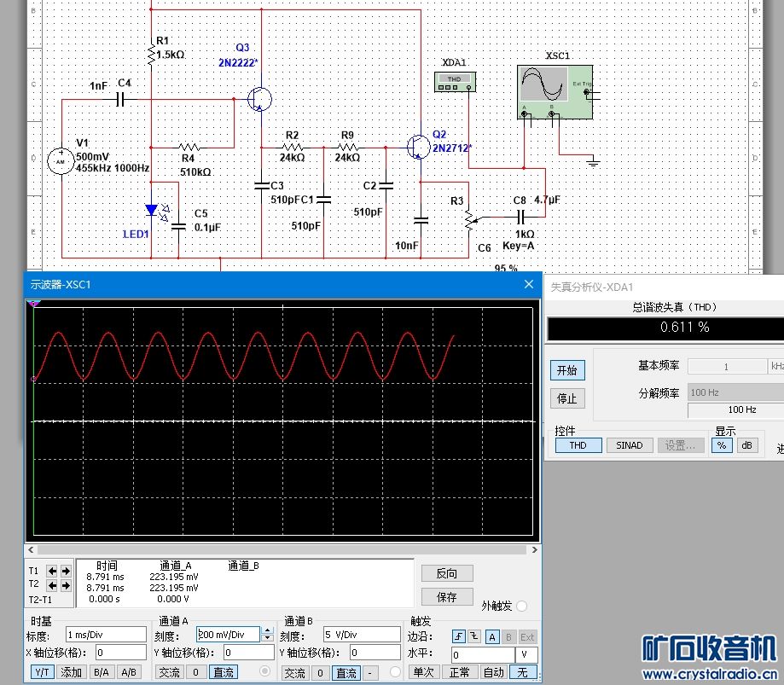The height and width of the screenshot is (685, 784).
Task: Click the LED1 diode symbol
Action: click(x=152, y=210)
